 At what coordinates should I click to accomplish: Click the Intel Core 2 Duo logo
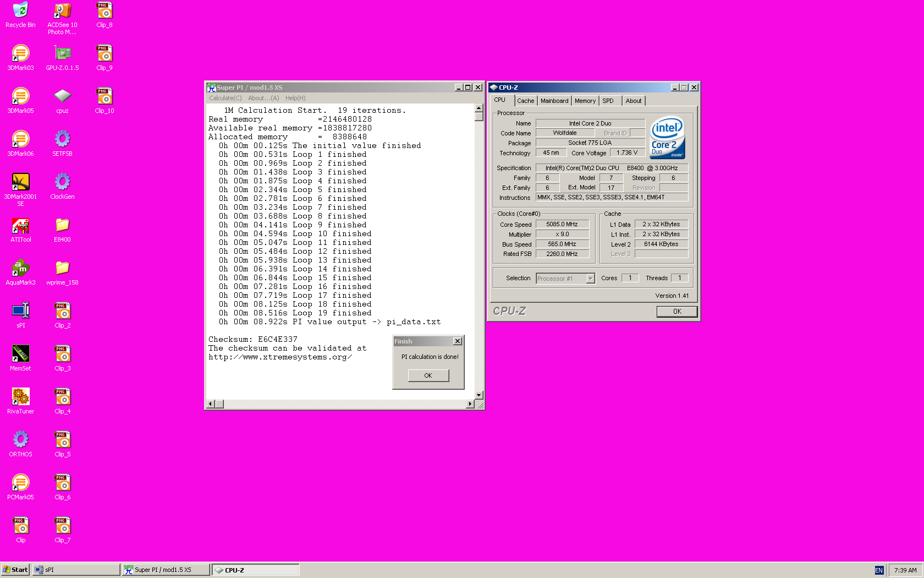(x=667, y=137)
